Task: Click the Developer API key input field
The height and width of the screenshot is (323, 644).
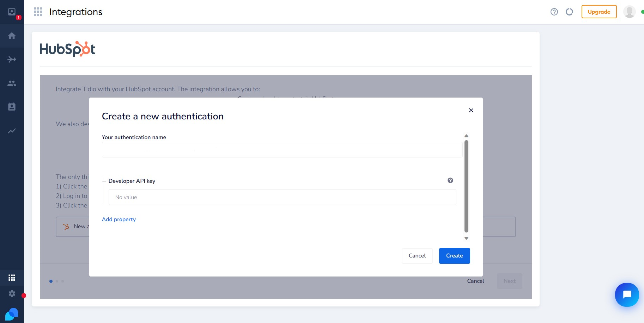Action: pyautogui.click(x=282, y=197)
